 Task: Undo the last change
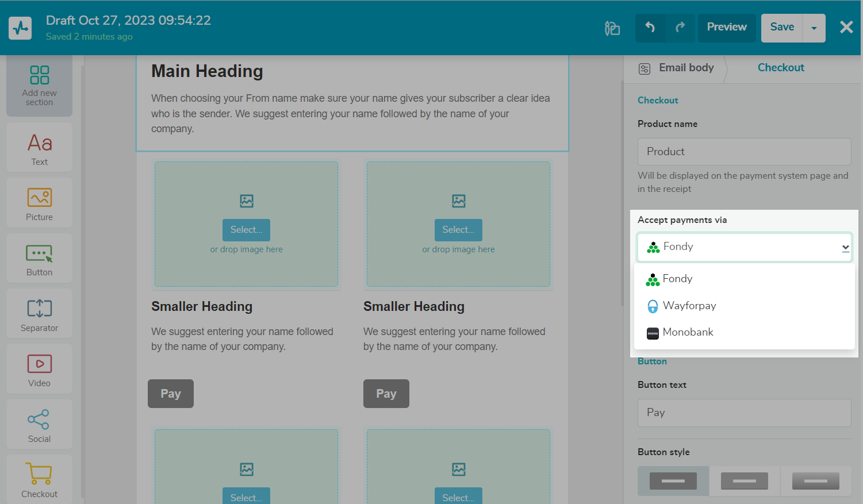coord(650,28)
